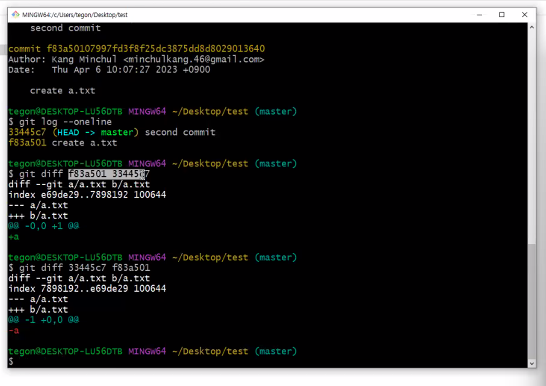Click the final empty '$' prompt line

tap(11, 361)
